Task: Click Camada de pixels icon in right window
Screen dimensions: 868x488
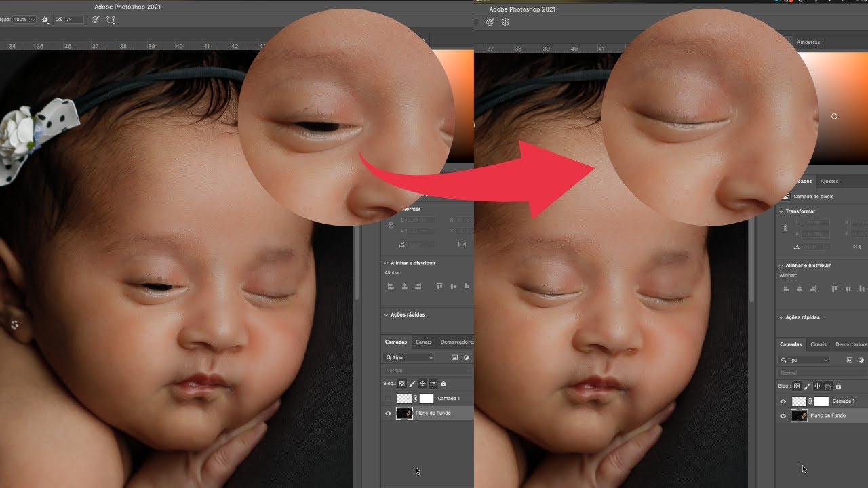Action: (786, 197)
